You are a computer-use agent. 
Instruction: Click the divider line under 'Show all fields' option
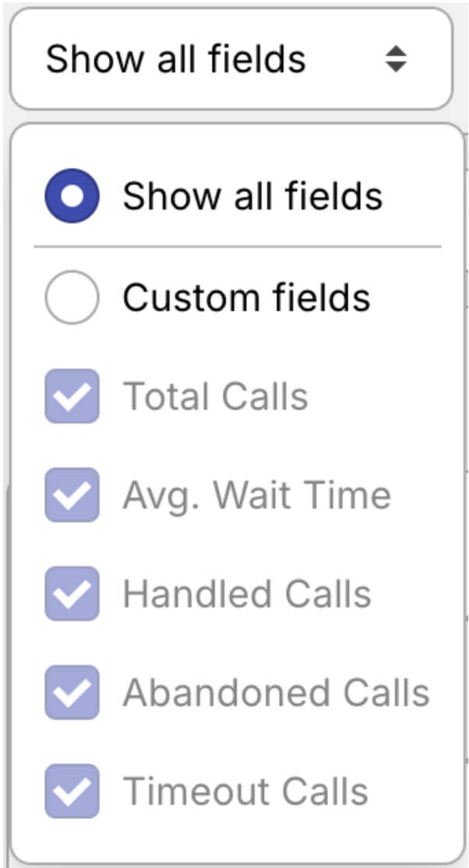(237, 248)
